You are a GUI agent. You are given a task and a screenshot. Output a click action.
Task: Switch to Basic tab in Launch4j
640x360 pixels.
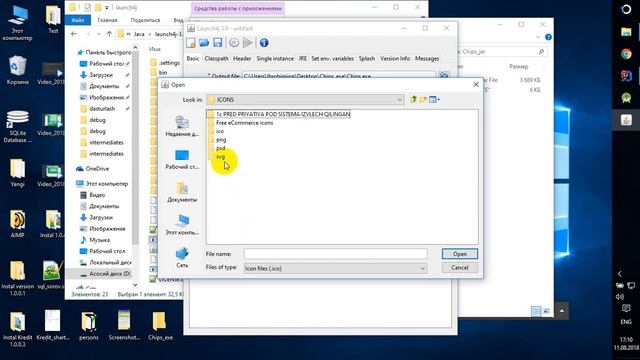pos(193,59)
